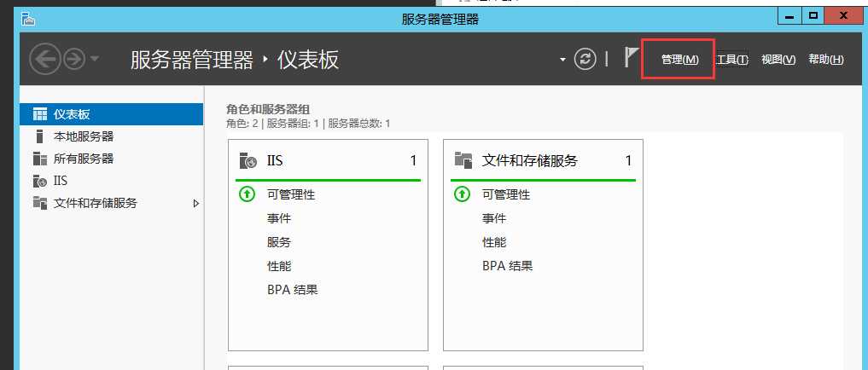Open the 帮助(H) menu
Viewport: 868px width, 370px height.
[x=825, y=60]
